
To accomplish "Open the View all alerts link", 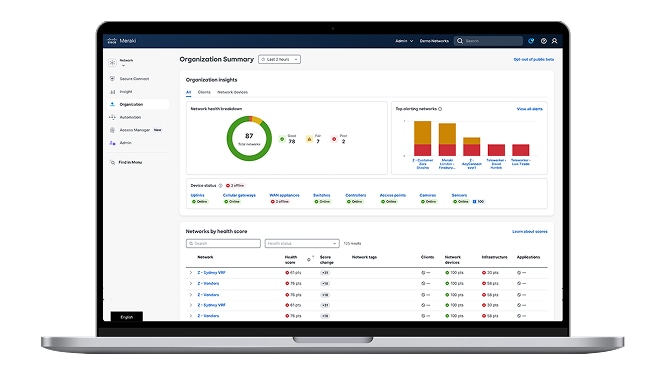I will [x=529, y=109].
